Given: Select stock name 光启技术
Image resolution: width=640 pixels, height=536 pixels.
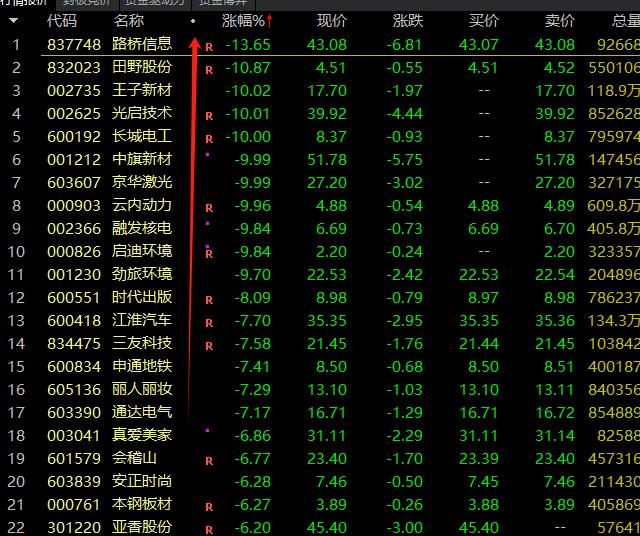Looking at the screenshot, I should pos(142,113).
